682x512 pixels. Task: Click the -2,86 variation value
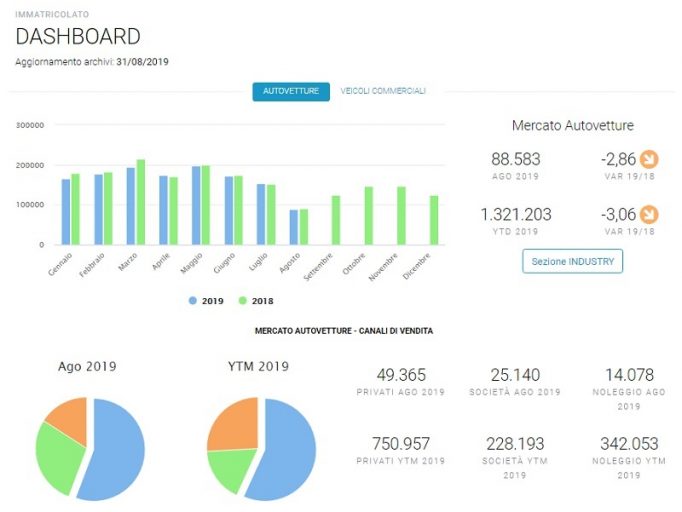pos(618,159)
